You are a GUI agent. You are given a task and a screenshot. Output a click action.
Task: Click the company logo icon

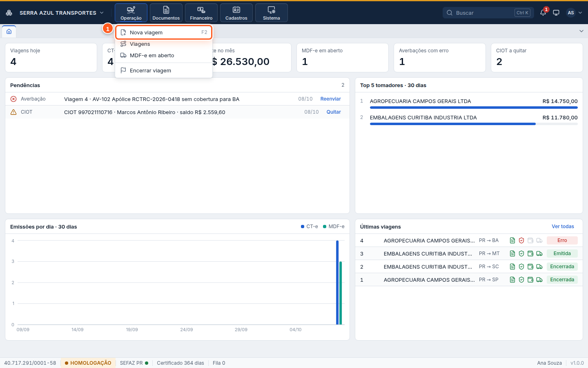click(9, 13)
